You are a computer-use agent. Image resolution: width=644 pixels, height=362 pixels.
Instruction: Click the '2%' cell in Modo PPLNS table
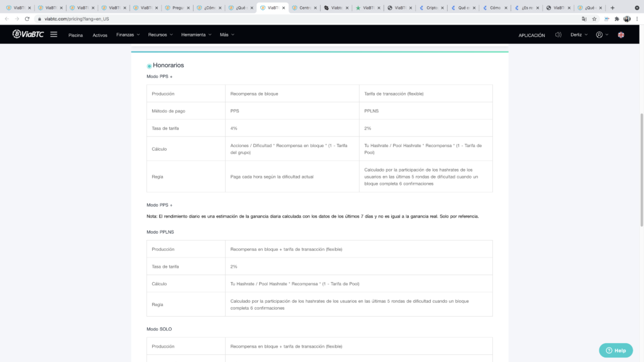click(x=359, y=266)
